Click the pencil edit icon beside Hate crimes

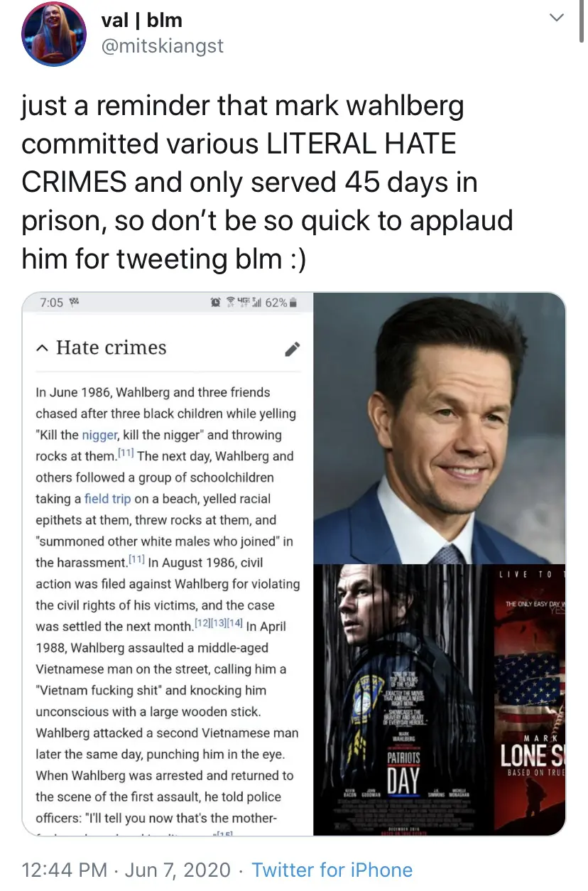pos(291,349)
